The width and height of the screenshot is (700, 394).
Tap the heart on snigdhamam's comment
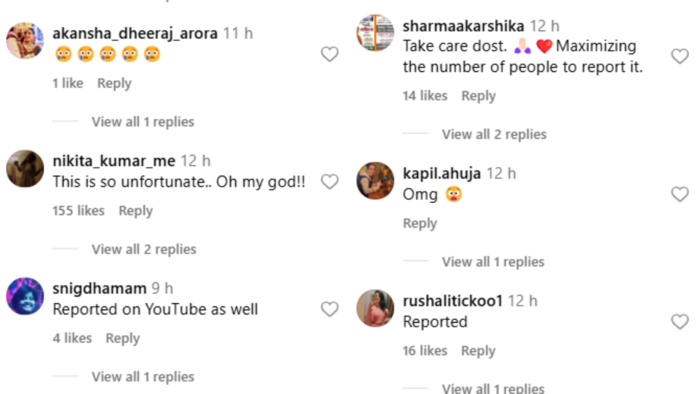(x=329, y=309)
